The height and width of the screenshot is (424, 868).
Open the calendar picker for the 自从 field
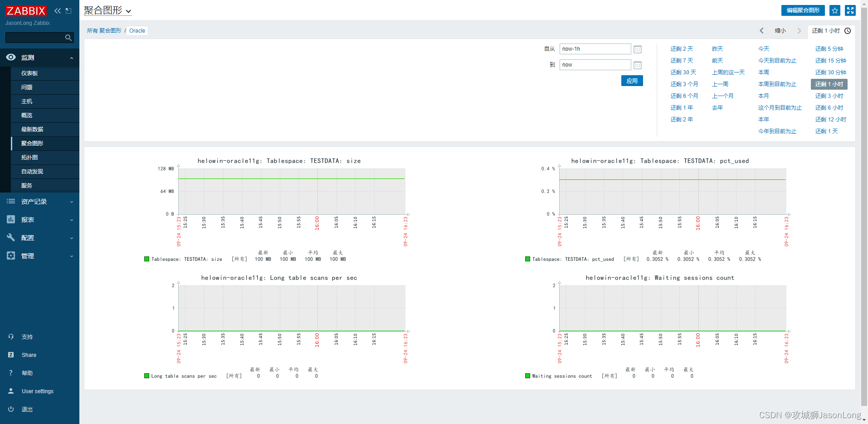pyautogui.click(x=638, y=49)
